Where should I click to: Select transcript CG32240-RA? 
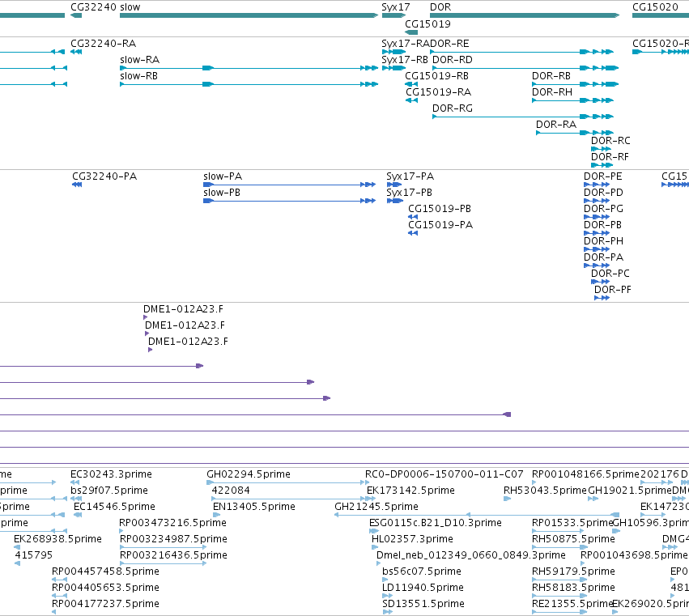coord(76,52)
